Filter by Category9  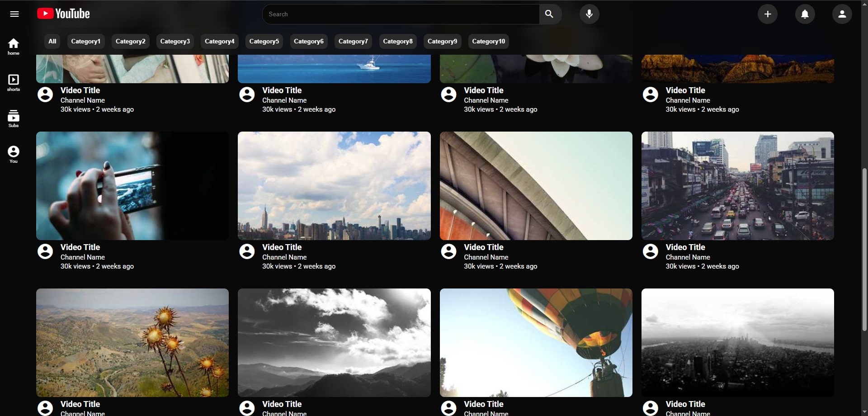[x=442, y=41]
